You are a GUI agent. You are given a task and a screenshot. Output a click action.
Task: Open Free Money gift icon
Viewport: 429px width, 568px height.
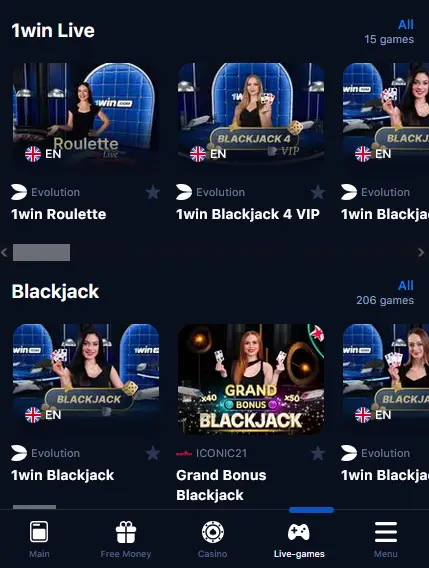pos(126,532)
